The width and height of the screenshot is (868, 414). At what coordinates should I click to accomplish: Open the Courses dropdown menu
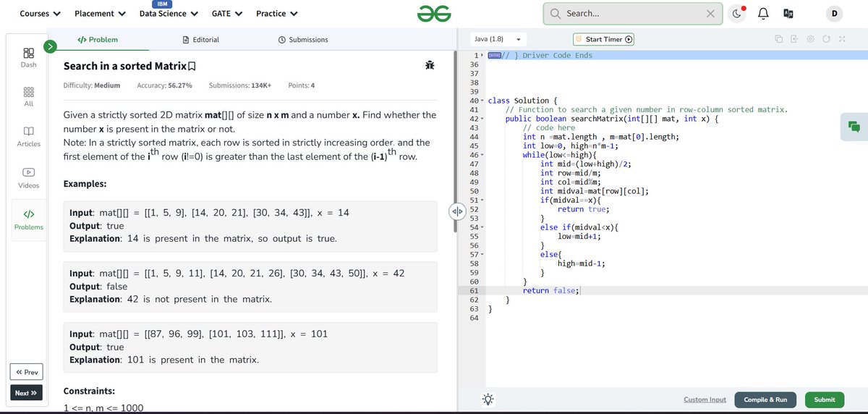coord(41,14)
